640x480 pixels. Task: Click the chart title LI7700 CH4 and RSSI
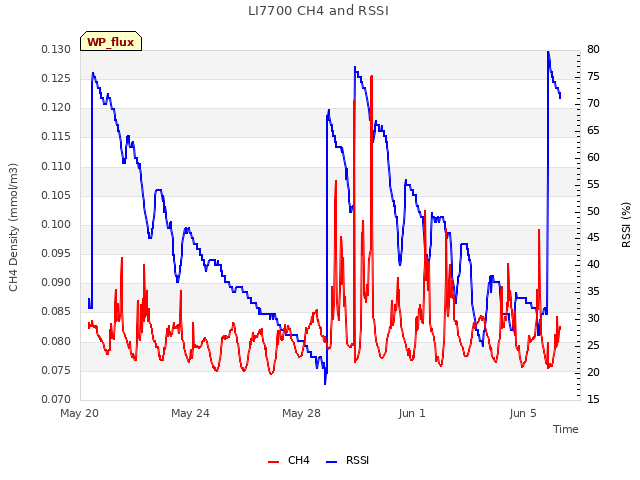[x=318, y=11]
